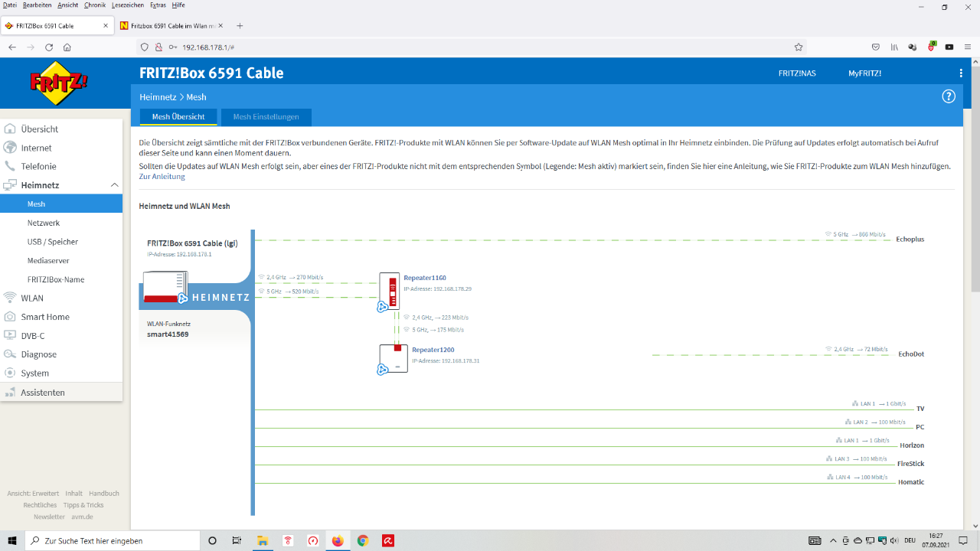The height and width of the screenshot is (551, 980).
Task: Bookmark page with star icon
Action: pyautogui.click(x=799, y=47)
